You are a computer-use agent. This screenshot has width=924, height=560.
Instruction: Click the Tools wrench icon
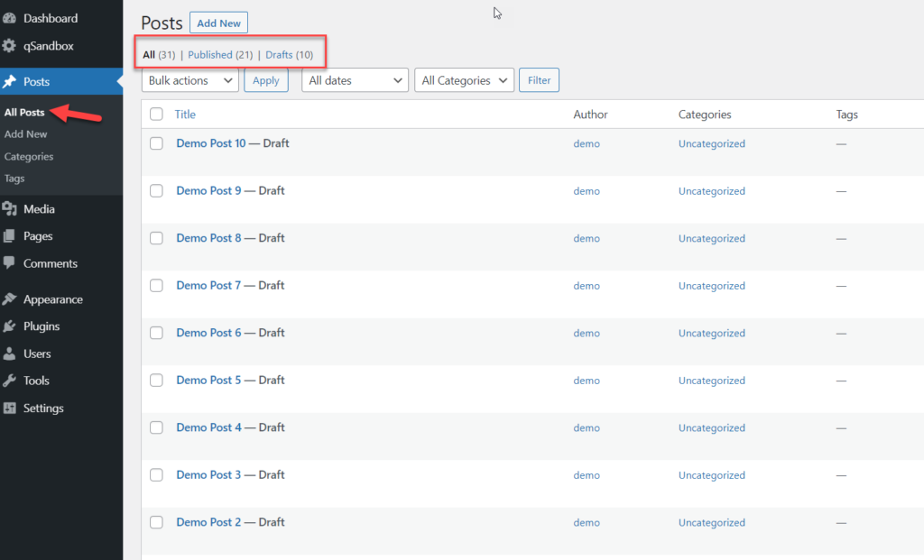9,381
